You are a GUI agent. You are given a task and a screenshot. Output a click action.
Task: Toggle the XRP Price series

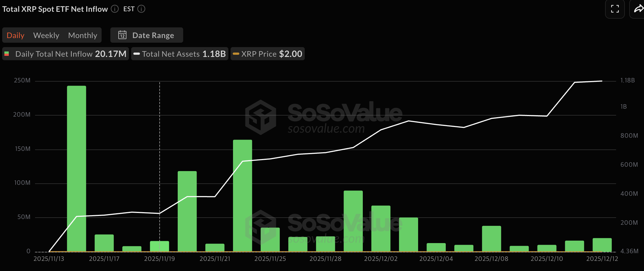tap(268, 54)
